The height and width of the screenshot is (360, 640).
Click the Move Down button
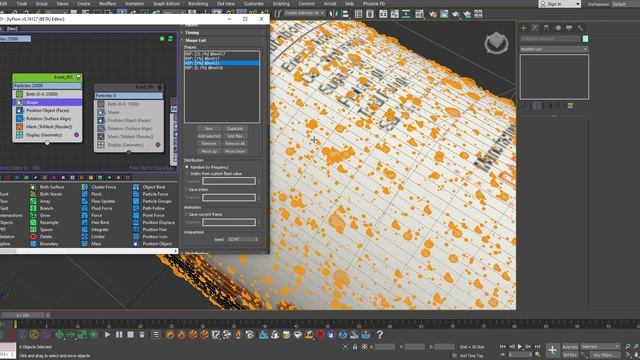click(235, 151)
